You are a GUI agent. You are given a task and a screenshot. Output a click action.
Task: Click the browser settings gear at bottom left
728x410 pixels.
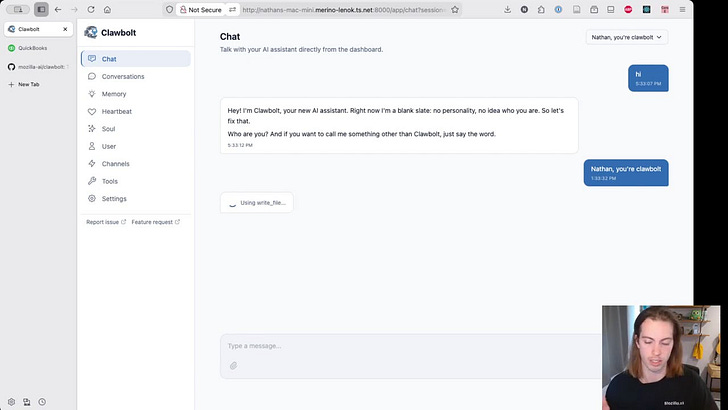click(x=11, y=402)
